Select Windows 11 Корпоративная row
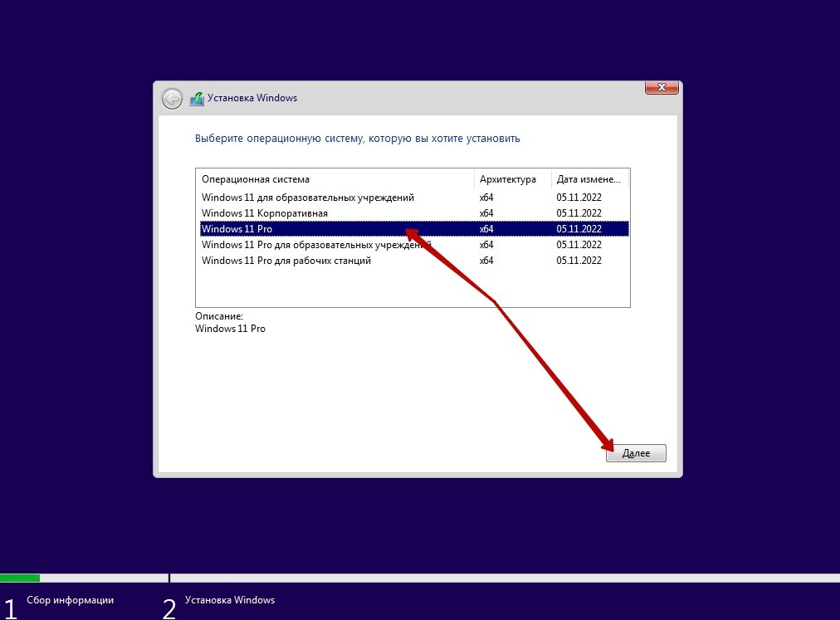Screen dimensions: 840x620 pyautogui.click(x=413, y=213)
